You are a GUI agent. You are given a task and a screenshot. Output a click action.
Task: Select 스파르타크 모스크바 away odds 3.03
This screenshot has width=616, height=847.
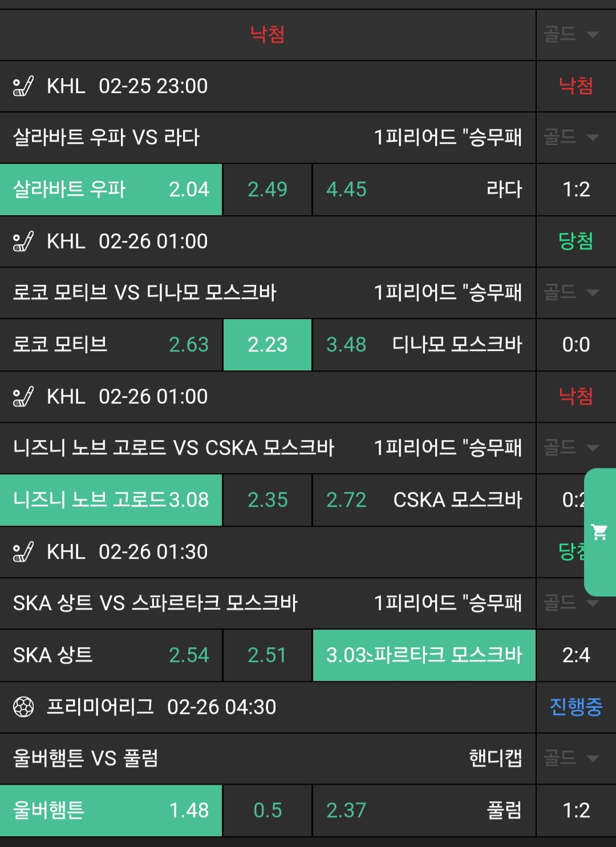point(424,655)
